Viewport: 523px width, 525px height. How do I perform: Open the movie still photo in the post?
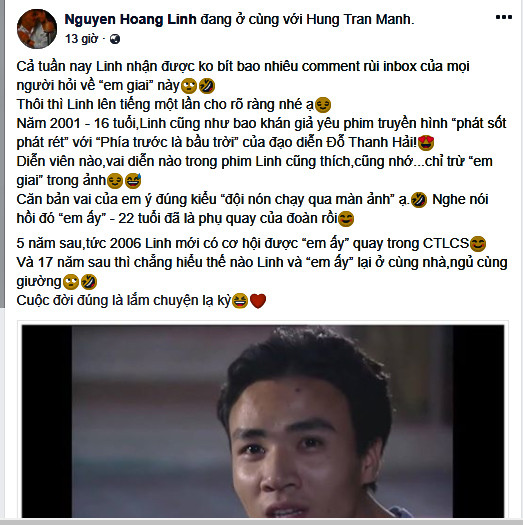263,421
